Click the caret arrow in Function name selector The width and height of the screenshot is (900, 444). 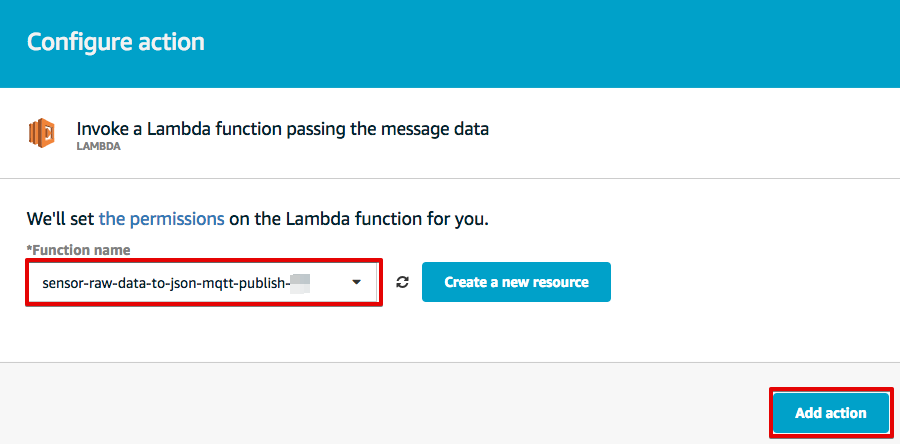coord(356,282)
